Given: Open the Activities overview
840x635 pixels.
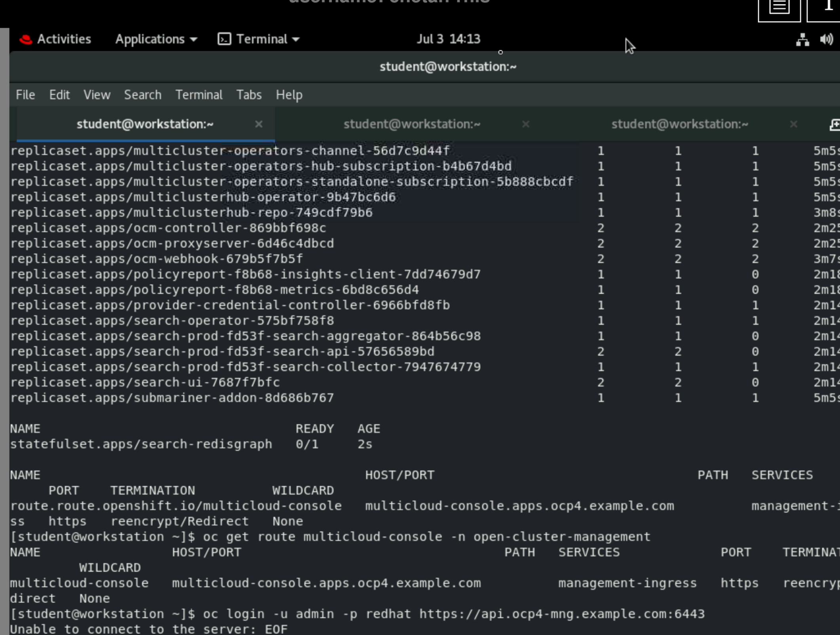Looking at the screenshot, I should tap(64, 39).
